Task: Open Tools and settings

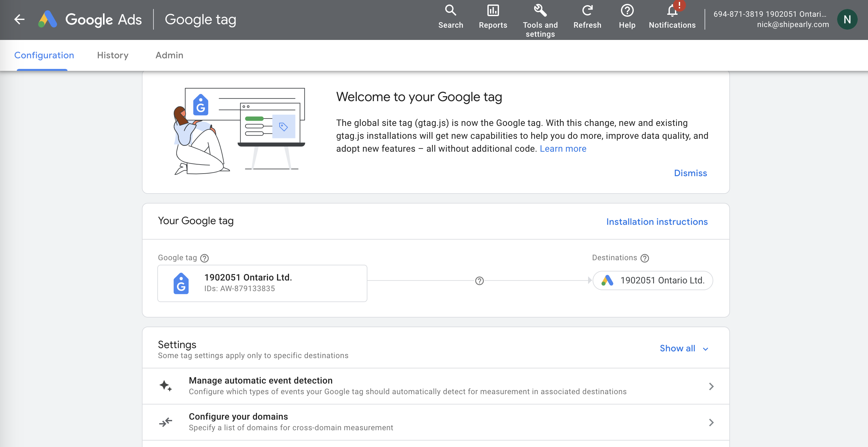Action: [540, 20]
